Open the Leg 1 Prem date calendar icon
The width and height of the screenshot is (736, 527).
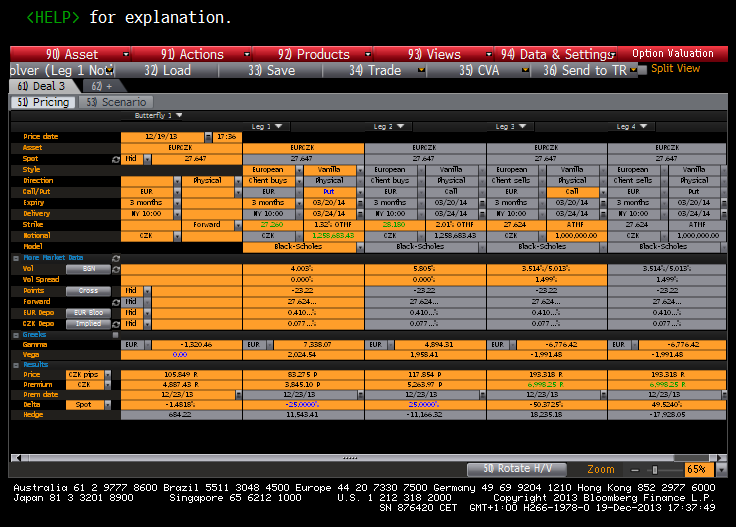pyautogui.click(x=360, y=395)
